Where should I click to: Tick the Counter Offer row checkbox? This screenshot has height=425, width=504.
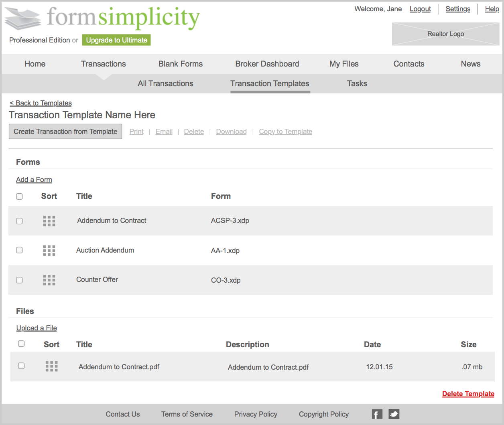point(19,280)
